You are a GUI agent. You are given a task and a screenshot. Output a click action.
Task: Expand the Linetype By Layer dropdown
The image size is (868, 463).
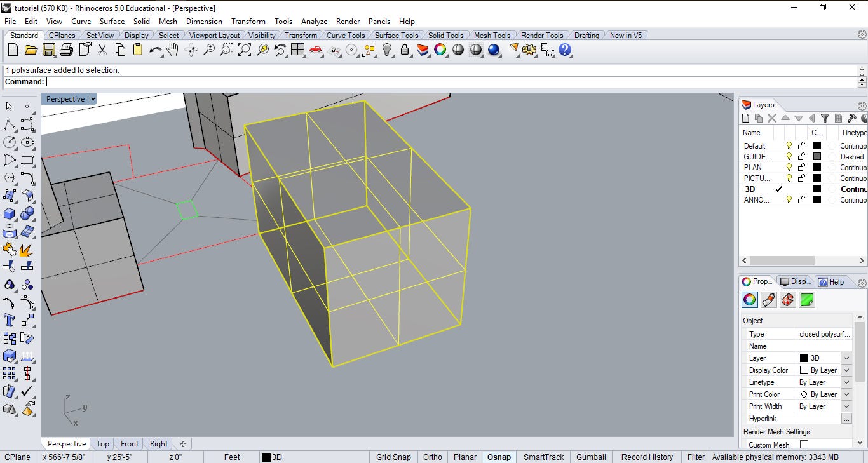click(846, 382)
